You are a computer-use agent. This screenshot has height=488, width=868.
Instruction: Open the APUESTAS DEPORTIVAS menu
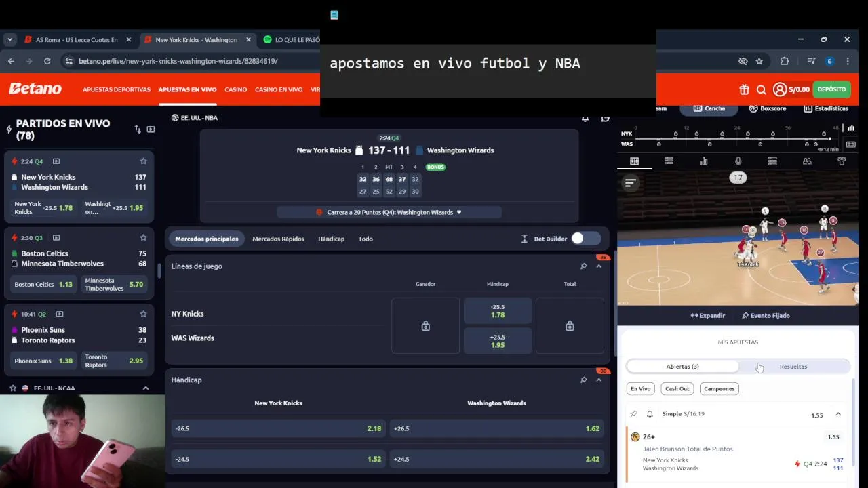click(x=117, y=89)
